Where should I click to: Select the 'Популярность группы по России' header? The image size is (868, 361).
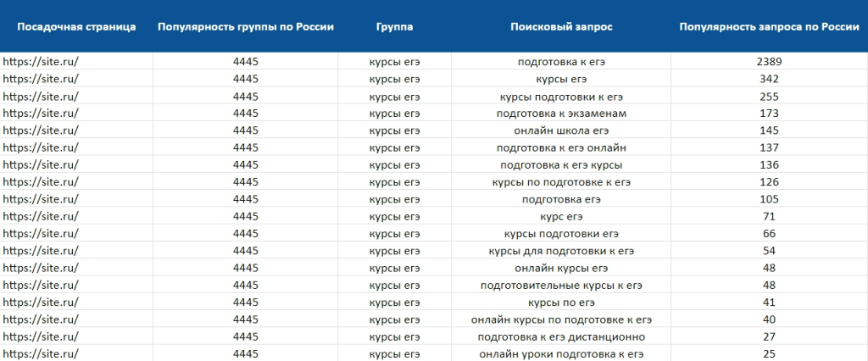246,27
